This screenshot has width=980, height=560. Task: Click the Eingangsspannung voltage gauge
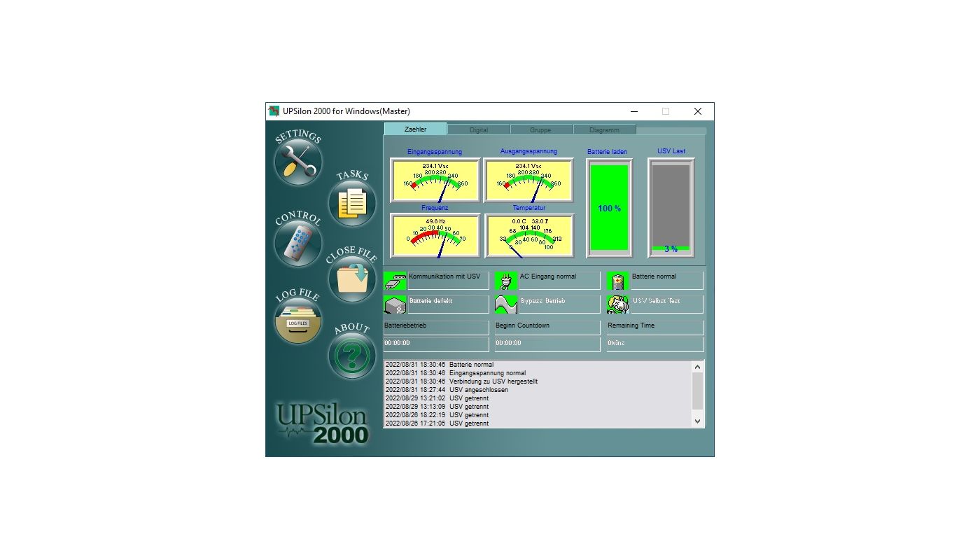point(435,181)
